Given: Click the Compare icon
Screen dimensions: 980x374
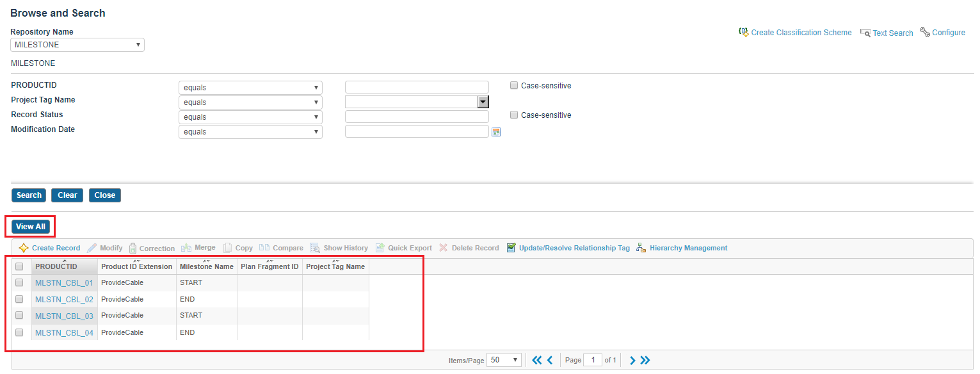Looking at the screenshot, I should (x=264, y=248).
